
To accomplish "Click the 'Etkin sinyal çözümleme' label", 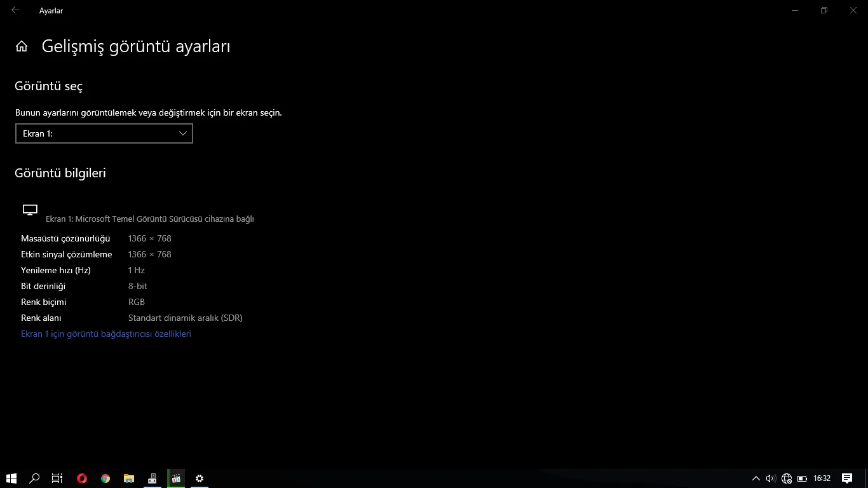I will click(x=67, y=254).
